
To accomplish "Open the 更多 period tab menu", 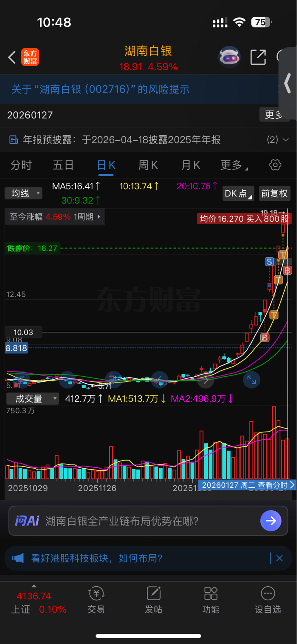I will coord(234,165).
